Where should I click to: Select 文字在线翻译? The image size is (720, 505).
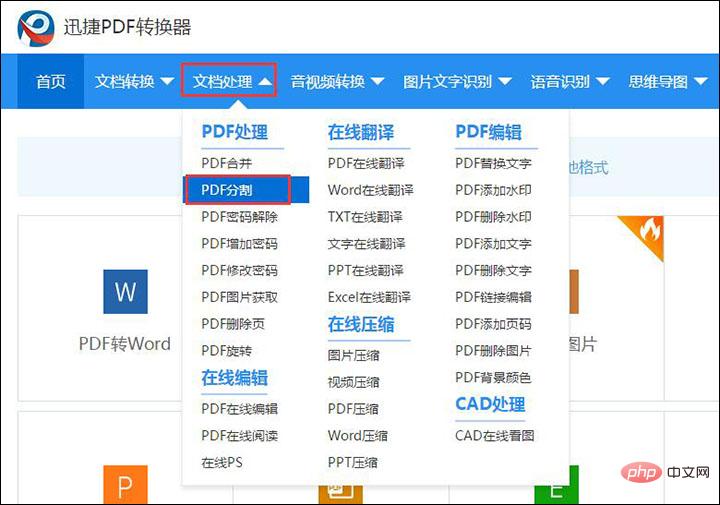coord(366,243)
